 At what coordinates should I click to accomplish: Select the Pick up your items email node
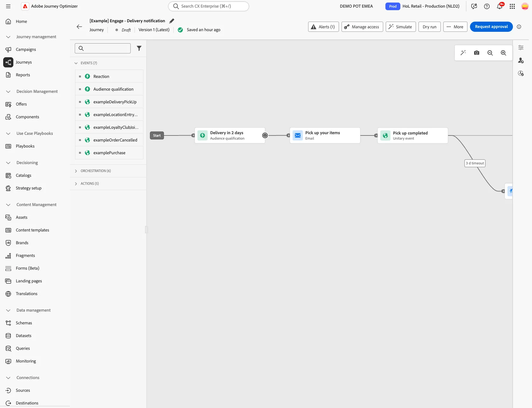point(325,135)
